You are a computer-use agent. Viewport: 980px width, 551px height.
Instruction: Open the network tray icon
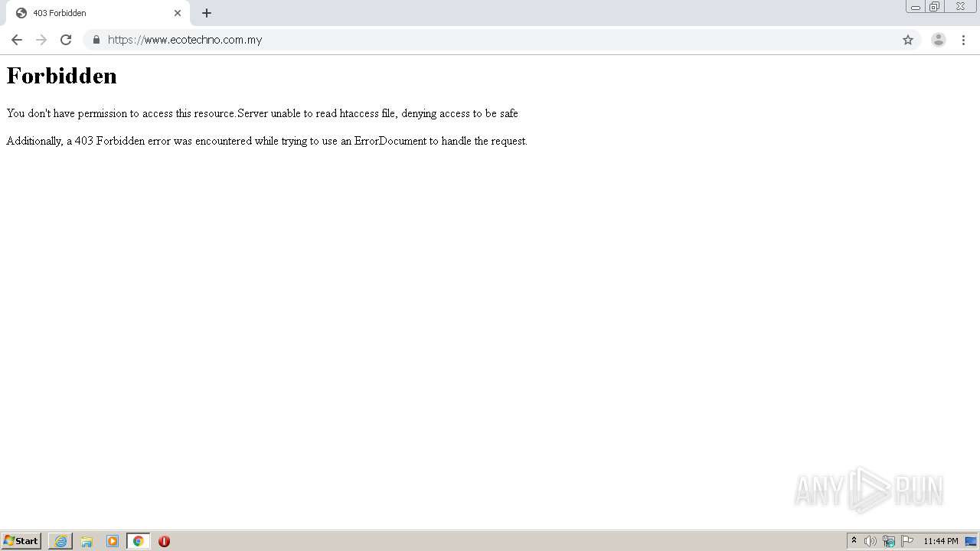coord(889,541)
